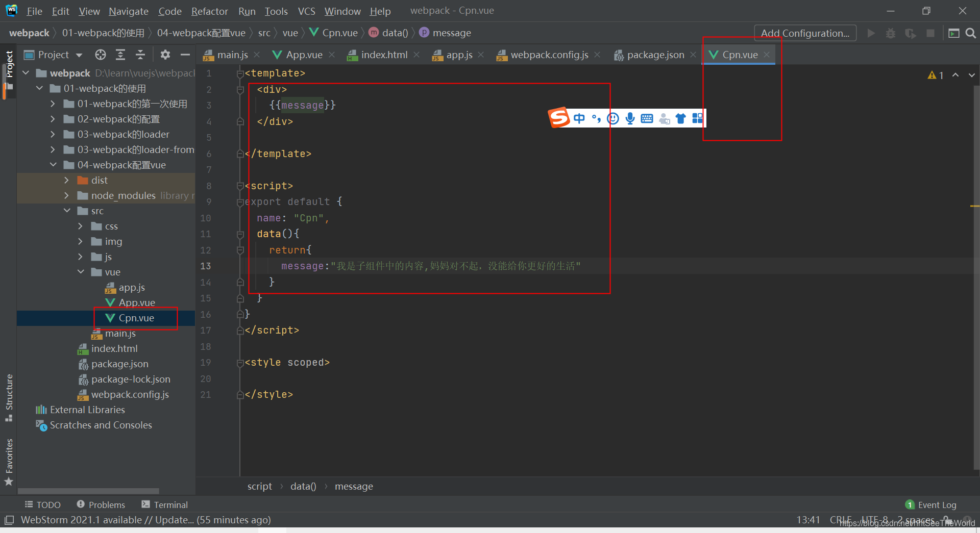Collapse the 01-webpack的使用 folder
The image size is (980, 533).
[x=40, y=88]
